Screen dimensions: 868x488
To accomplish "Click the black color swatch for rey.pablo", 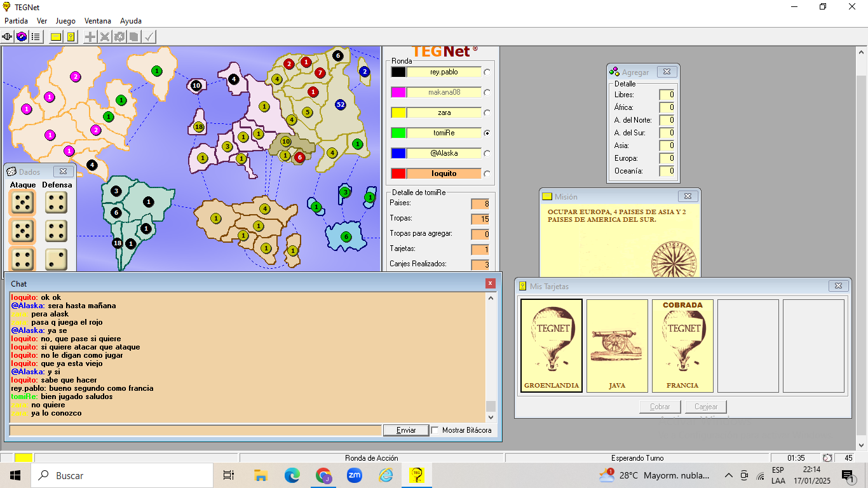I will (398, 72).
